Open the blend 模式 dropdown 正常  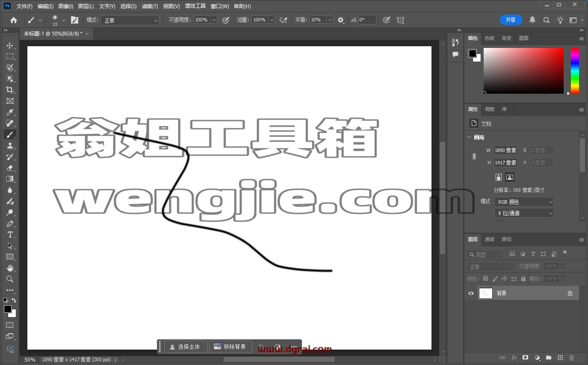[x=130, y=20]
